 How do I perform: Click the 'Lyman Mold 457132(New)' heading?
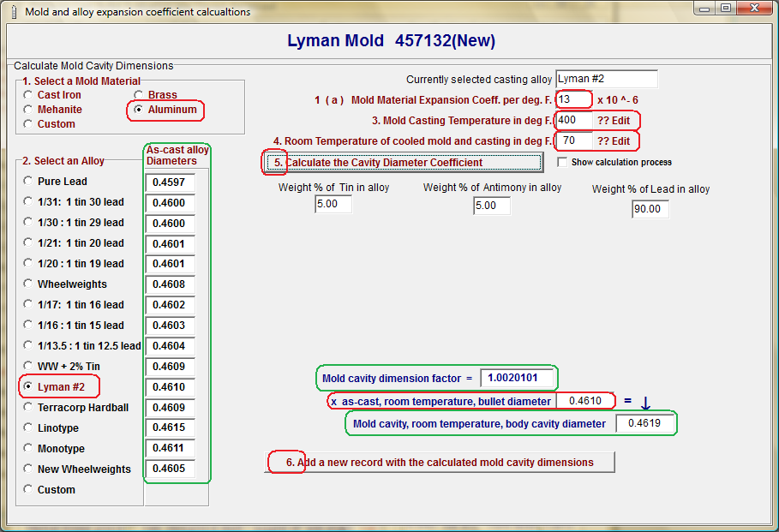pos(391,41)
